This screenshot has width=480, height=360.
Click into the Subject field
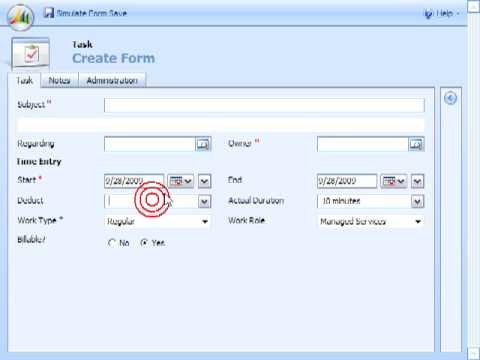[264, 105]
